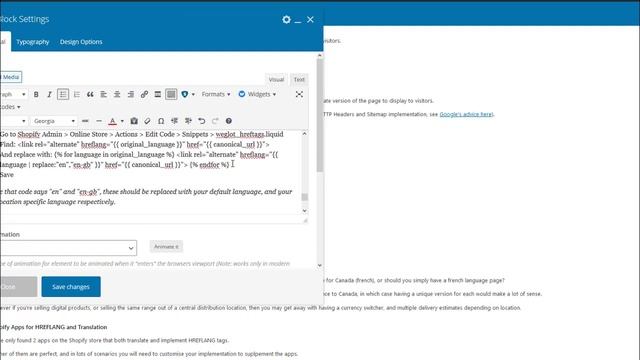Open the Design Options tab

[x=81, y=42]
